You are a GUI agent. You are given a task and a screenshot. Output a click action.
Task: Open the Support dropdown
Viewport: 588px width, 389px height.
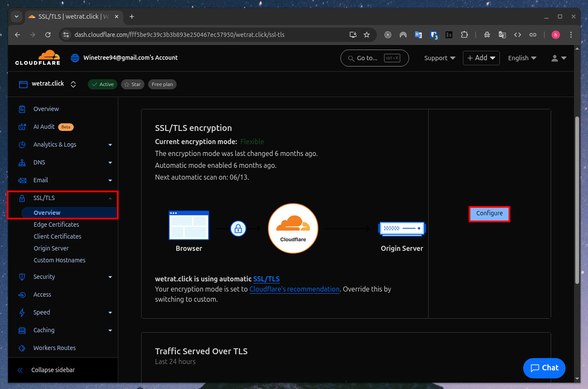pyautogui.click(x=440, y=58)
